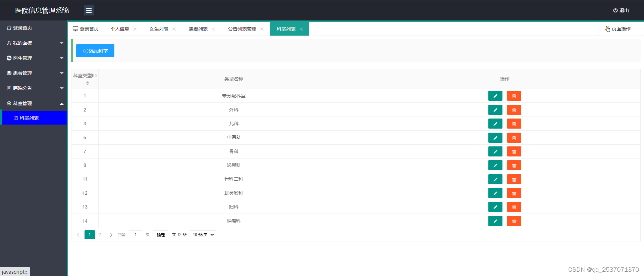Open 登录首页 in the sidebar
This screenshot has width=644, height=276.
tap(34, 28)
